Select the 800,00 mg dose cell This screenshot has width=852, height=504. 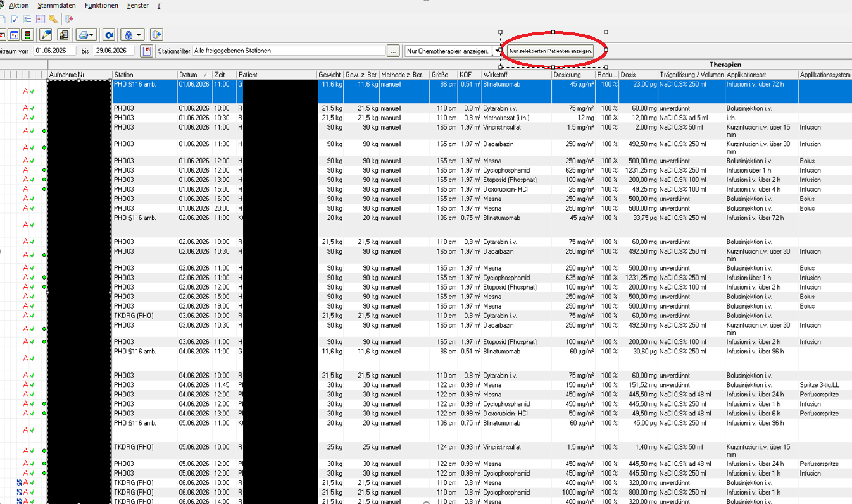click(638, 492)
